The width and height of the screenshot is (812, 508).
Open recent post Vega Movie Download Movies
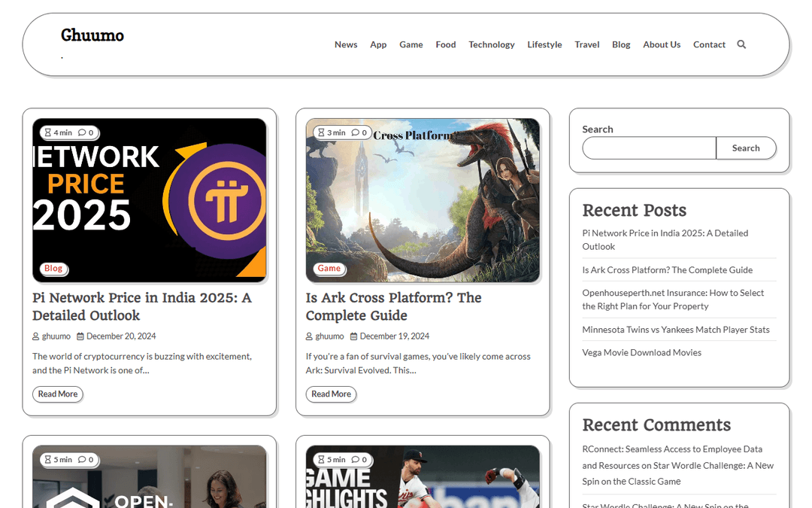(641, 352)
